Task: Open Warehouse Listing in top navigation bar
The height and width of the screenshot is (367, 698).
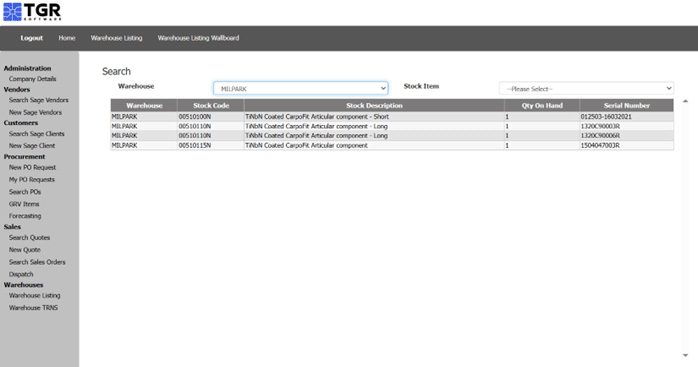Action: [117, 38]
